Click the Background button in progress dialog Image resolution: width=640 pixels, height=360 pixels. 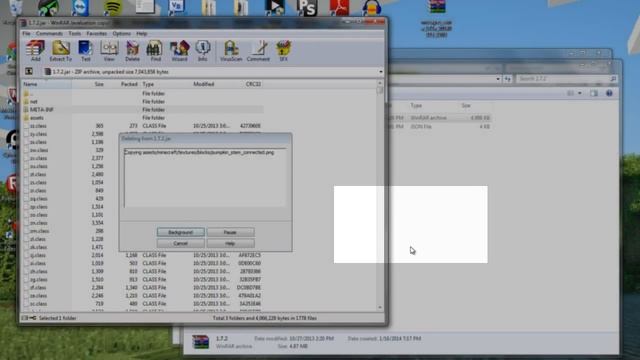180,232
